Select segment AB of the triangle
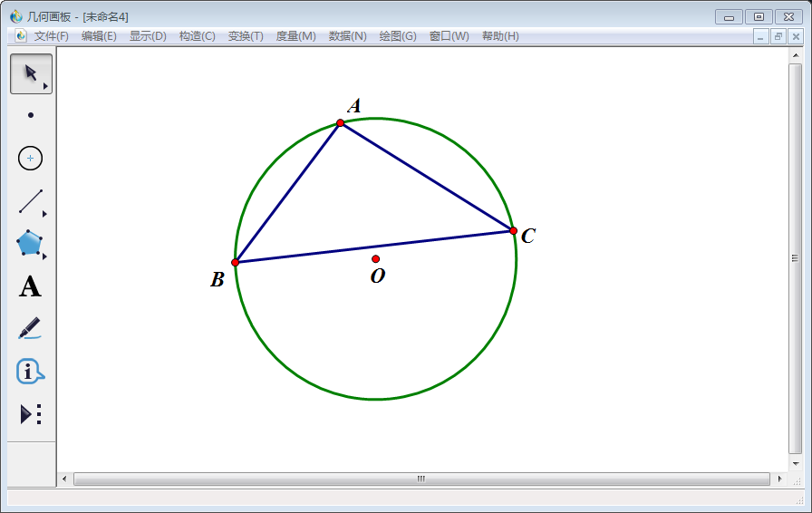 pos(287,193)
